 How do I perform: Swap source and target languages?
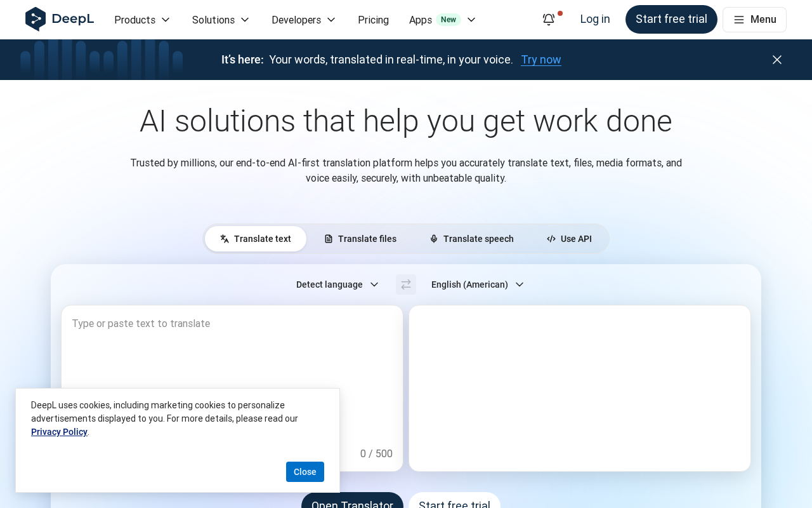[x=406, y=284]
